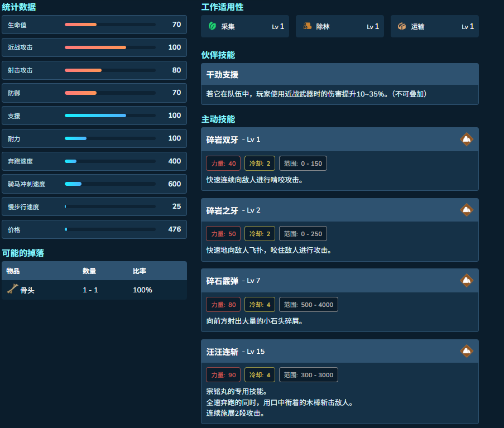The image size is (504, 428).
Task: Click the 力量: 80 power tag
Action: pyautogui.click(x=223, y=304)
